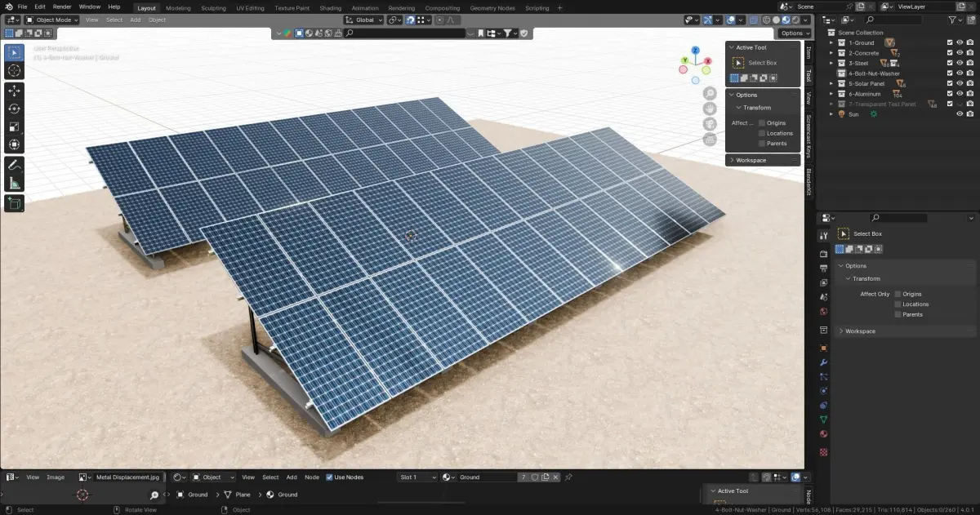The image size is (980, 515).
Task: Open the Object Mode dropdown
Action: 52,20
